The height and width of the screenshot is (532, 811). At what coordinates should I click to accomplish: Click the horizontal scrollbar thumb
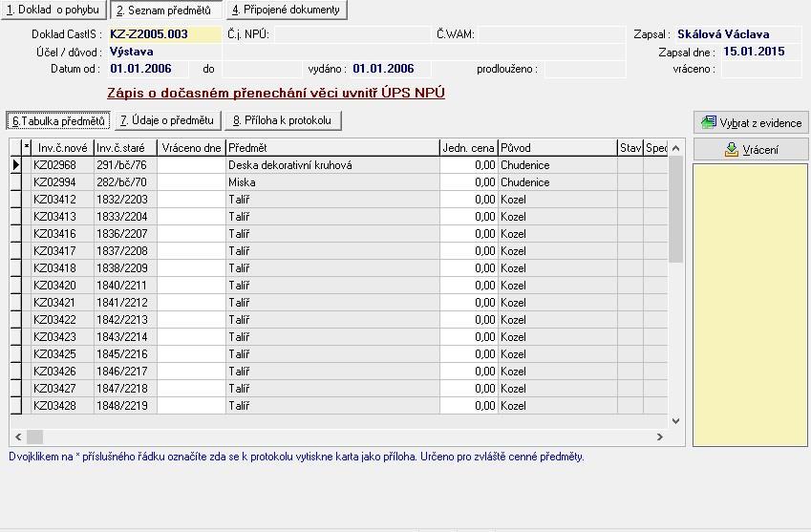click(x=34, y=436)
